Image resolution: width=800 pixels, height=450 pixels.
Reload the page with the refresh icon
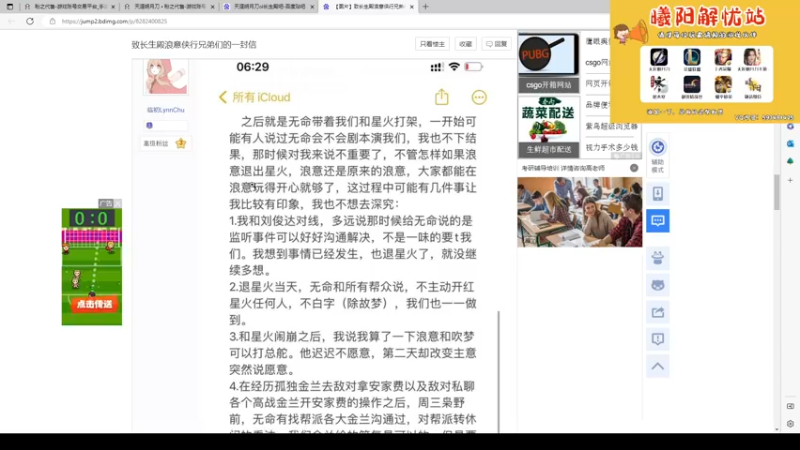30,21
